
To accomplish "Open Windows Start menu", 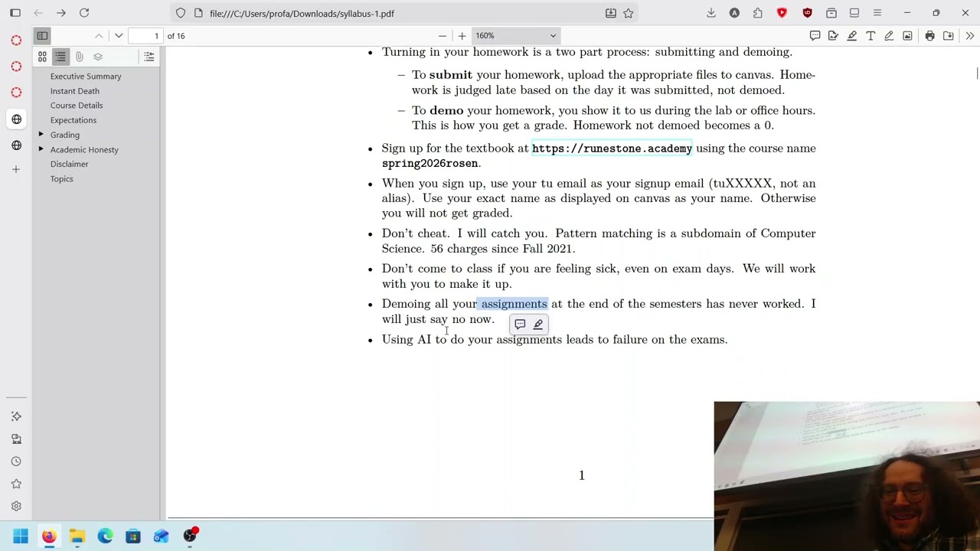I will 21,536.
